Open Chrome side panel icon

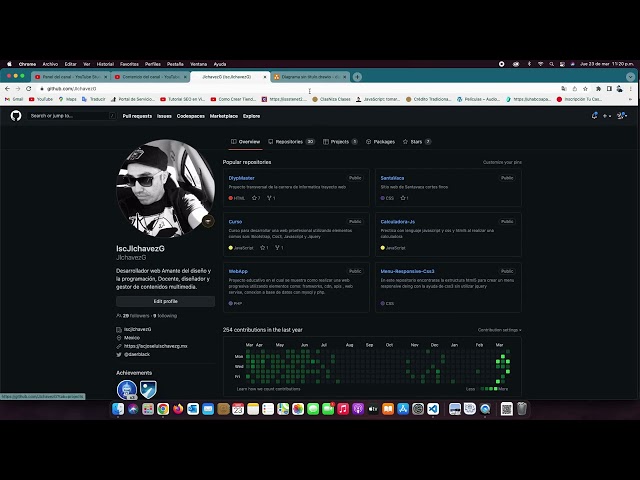coord(609,89)
